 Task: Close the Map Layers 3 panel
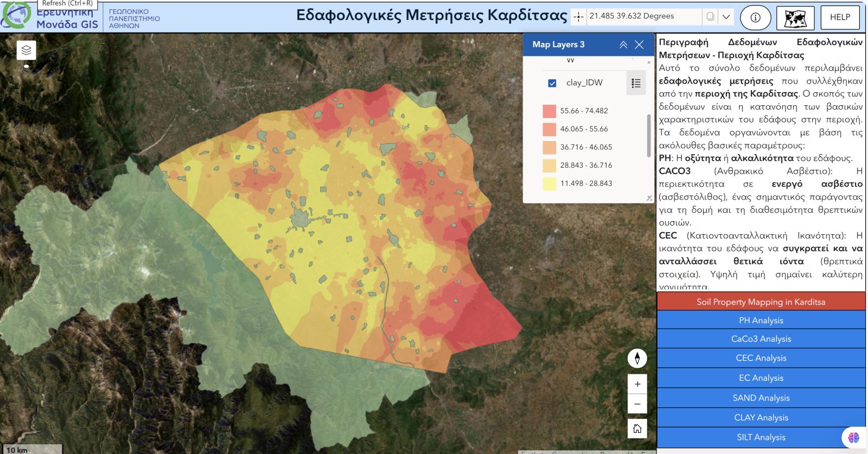[x=640, y=45]
